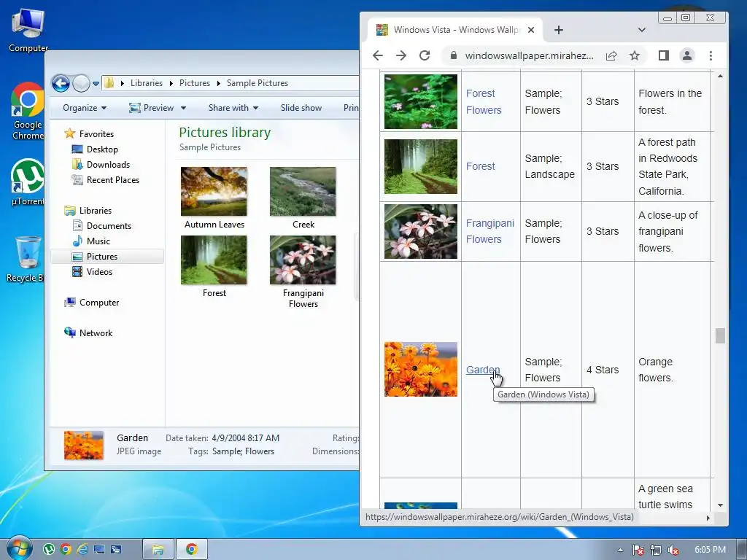Edit the Tags field Sample; Flowers
The image size is (747, 560).
pos(243,451)
